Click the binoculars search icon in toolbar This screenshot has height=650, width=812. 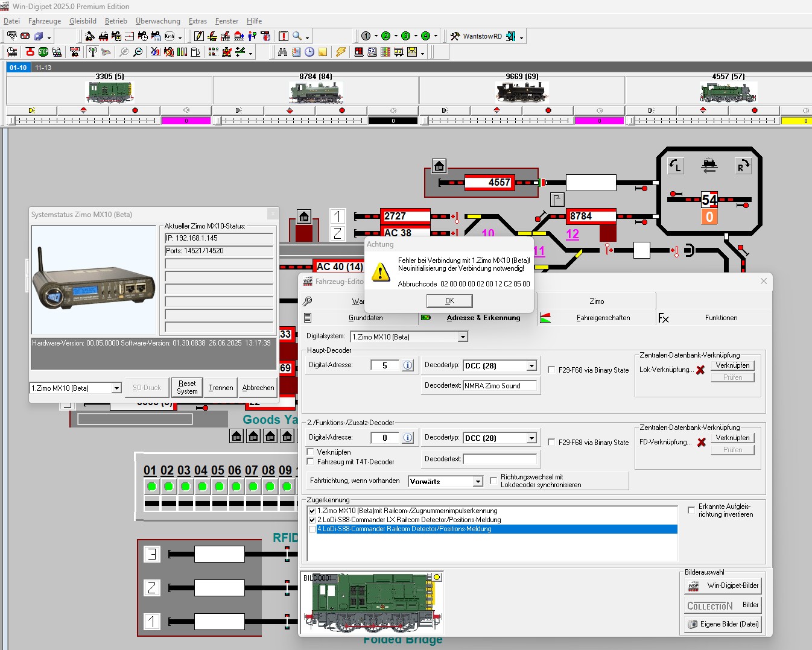pyautogui.click(x=282, y=52)
